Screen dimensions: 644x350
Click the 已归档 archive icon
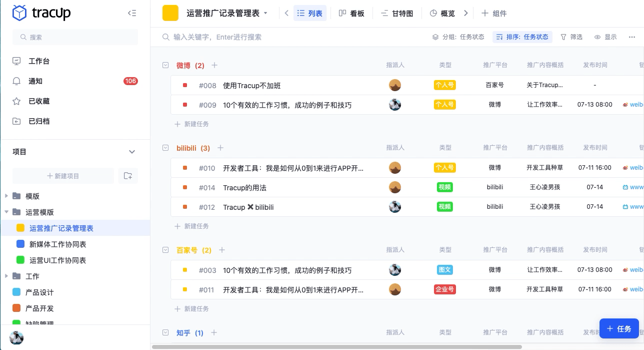(17, 121)
